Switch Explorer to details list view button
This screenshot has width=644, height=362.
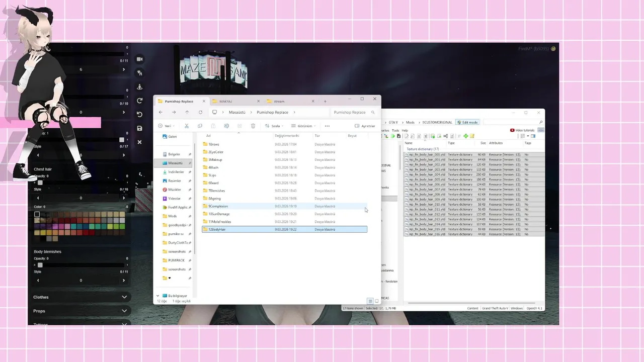[370, 301]
